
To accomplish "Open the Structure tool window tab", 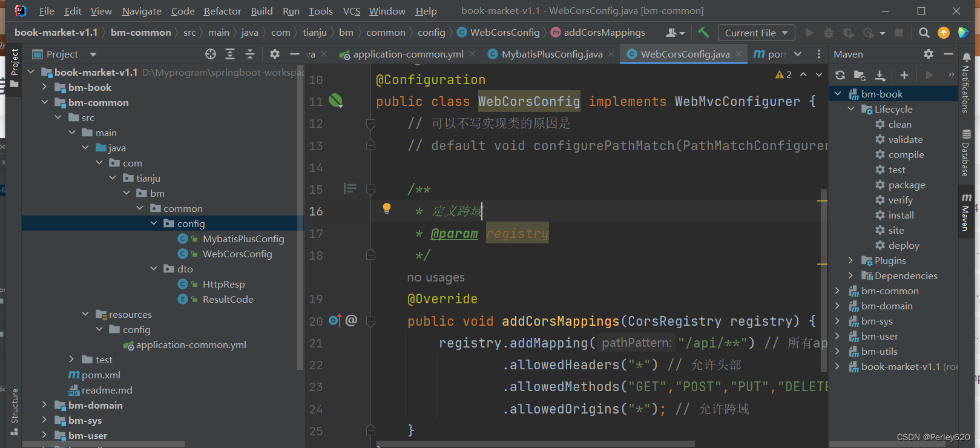I will 15,412.
